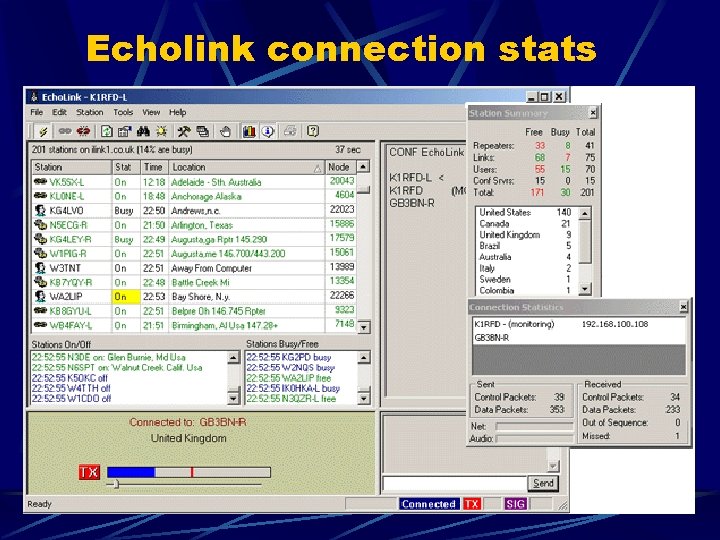Click the user icon beside W3TNT
720x540 pixels.
(40, 268)
